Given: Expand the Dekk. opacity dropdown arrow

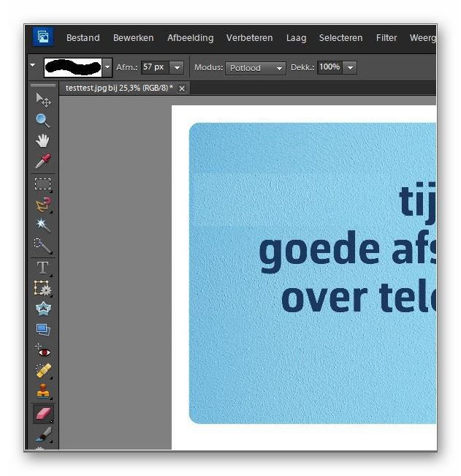Looking at the screenshot, I should pyautogui.click(x=350, y=67).
